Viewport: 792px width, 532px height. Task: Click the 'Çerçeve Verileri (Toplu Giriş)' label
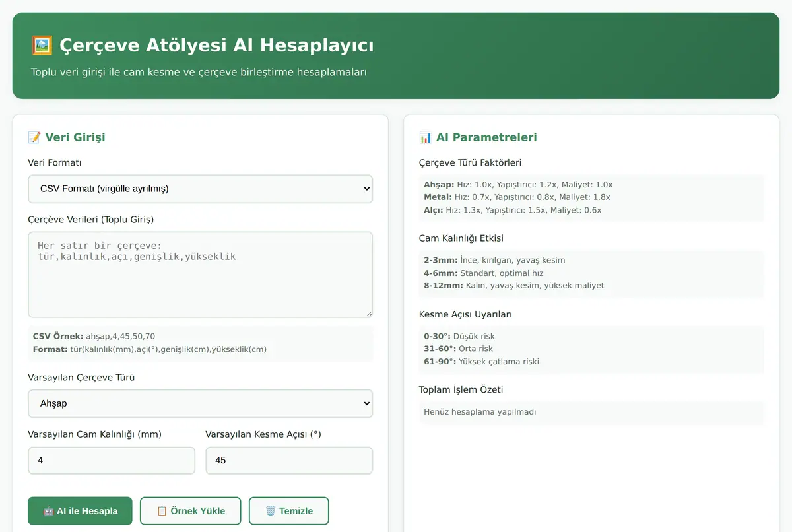click(90, 219)
